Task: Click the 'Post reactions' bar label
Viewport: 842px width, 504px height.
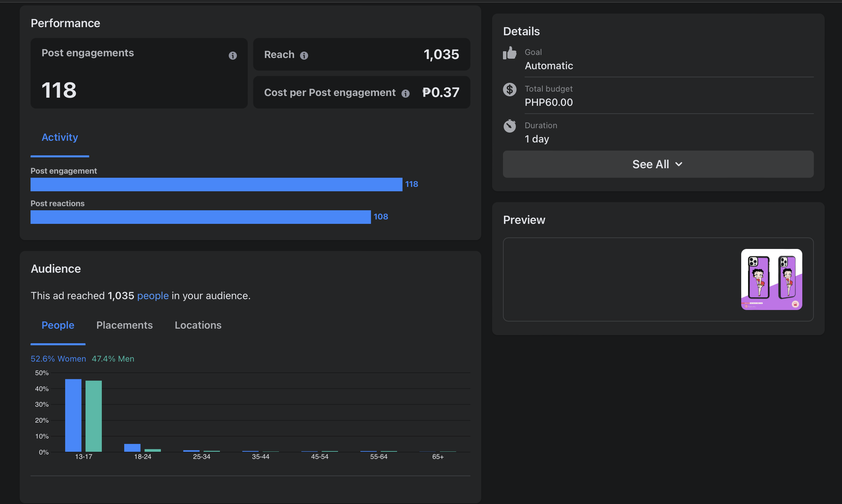Action: coord(57,203)
